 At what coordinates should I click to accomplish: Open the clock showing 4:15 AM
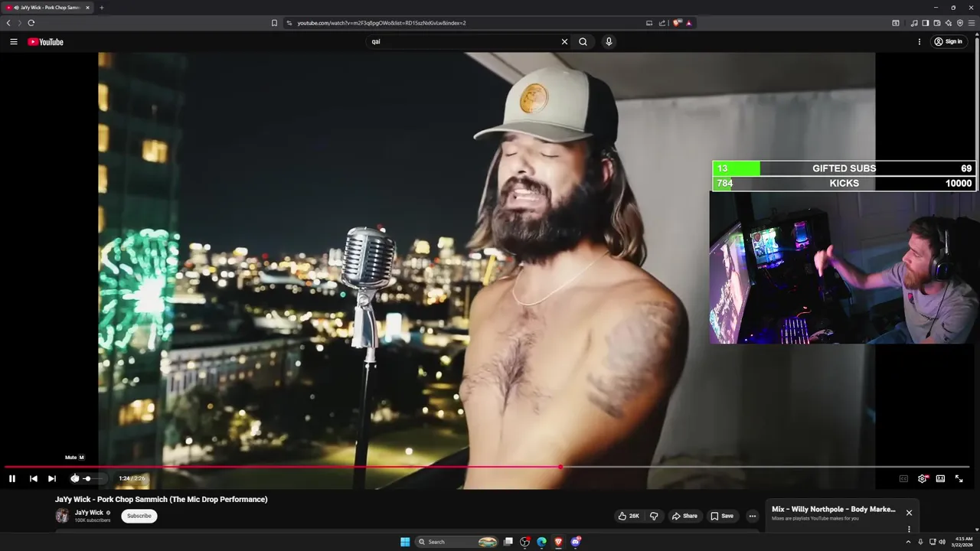coord(962,542)
